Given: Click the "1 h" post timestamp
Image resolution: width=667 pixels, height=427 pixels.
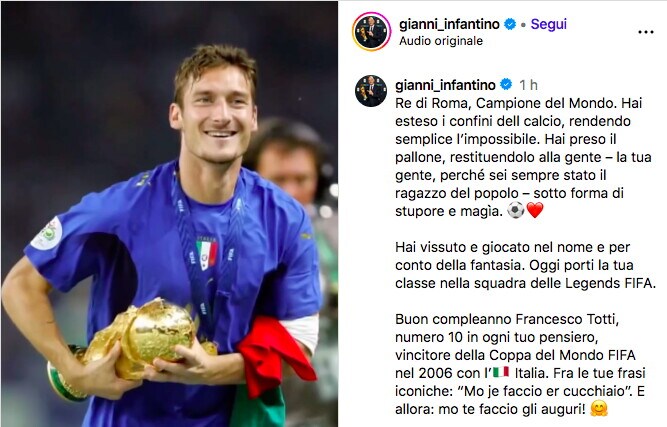Looking at the screenshot, I should (x=528, y=85).
